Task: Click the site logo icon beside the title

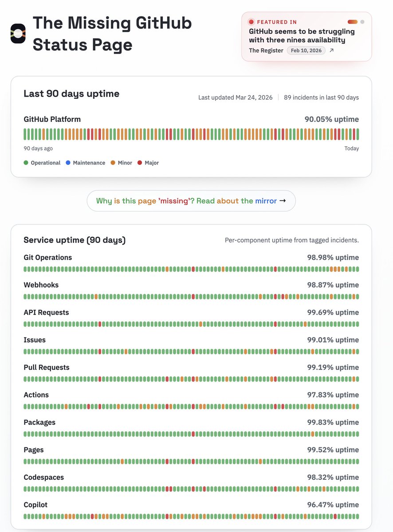Action: pyautogui.click(x=18, y=34)
